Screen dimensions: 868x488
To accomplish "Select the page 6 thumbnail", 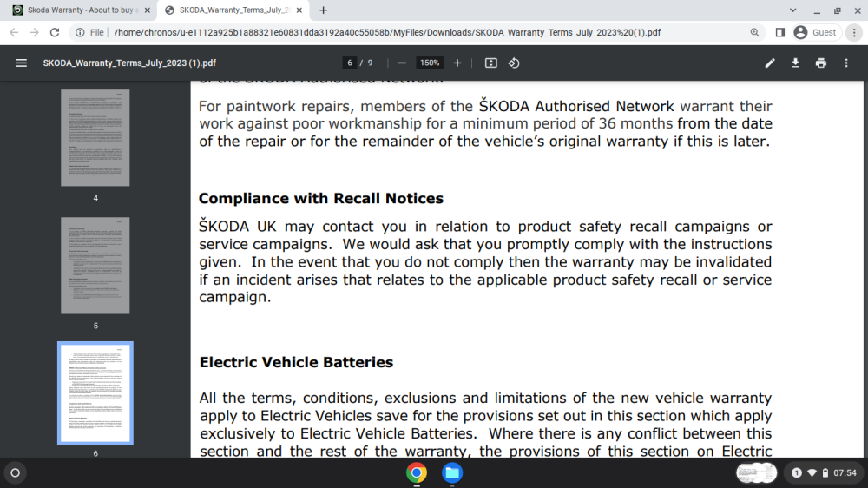I will tap(95, 393).
